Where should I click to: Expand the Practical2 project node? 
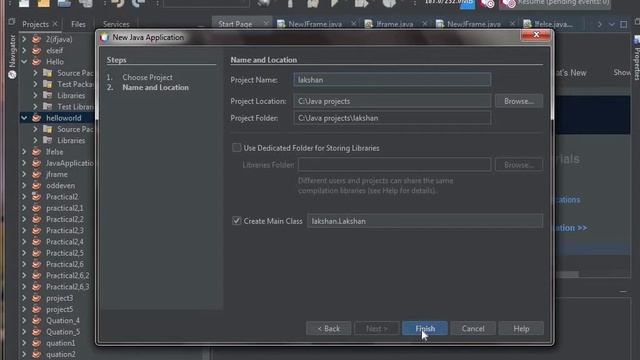coord(24,197)
